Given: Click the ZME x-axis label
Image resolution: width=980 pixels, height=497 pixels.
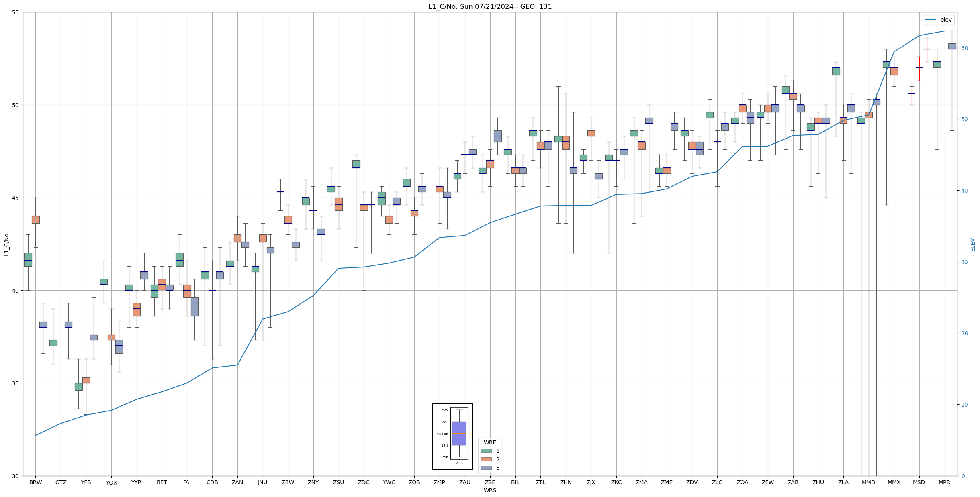Looking at the screenshot, I should pyautogui.click(x=667, y=482).
